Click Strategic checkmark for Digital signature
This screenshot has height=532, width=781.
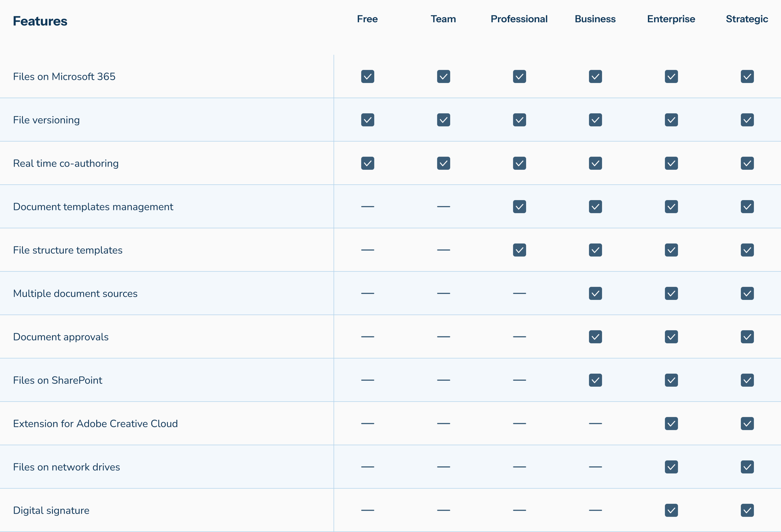point(747,510)
